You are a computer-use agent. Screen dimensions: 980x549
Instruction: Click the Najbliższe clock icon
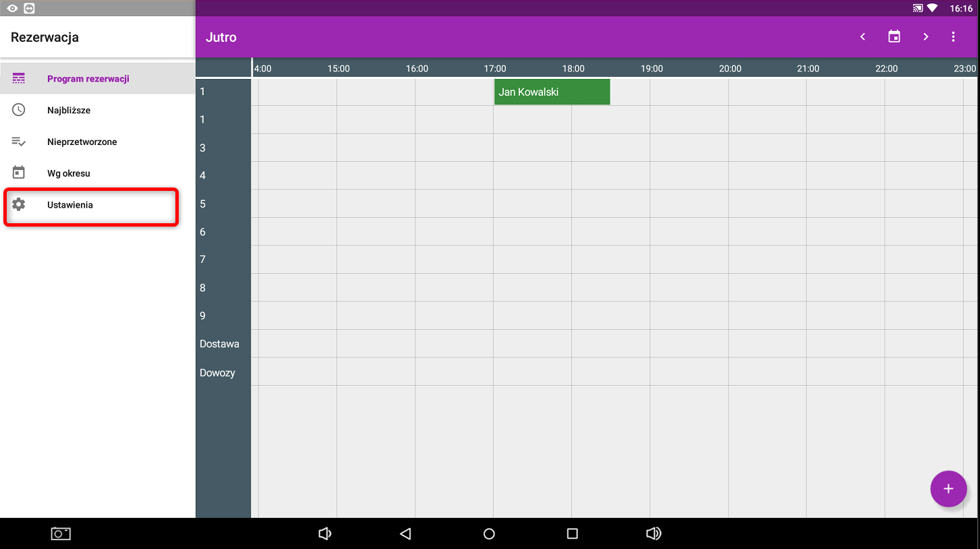coord(19,110)
